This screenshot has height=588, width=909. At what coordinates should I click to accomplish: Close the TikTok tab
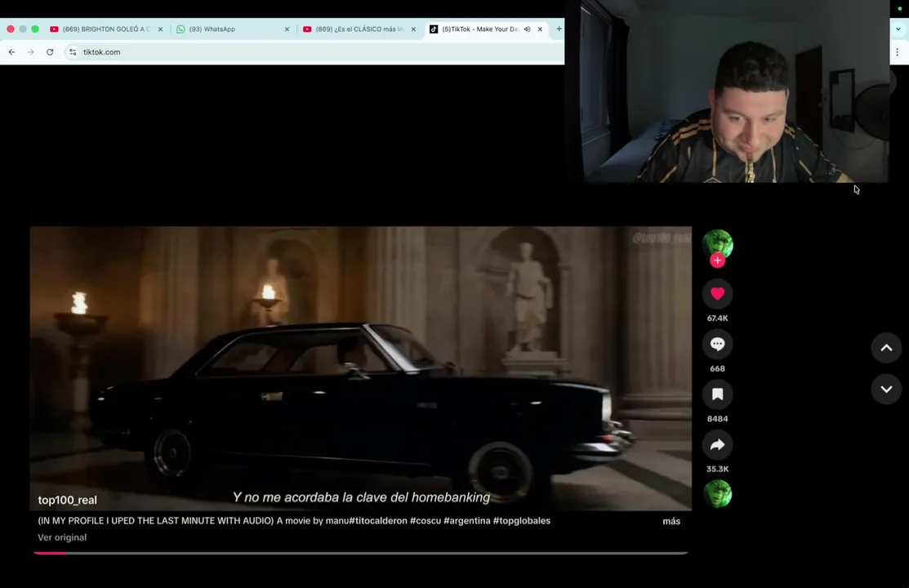coord(540,29)
